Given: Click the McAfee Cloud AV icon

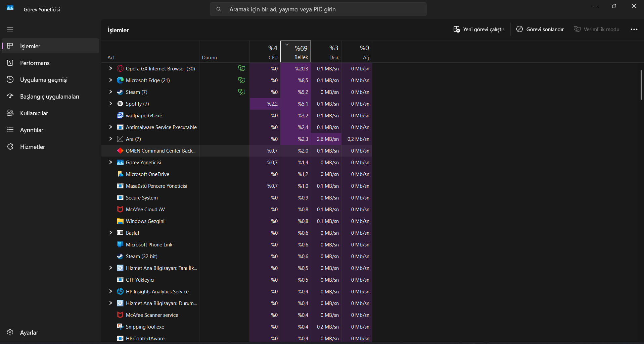Looking at the screenshot, I should pos(120,209).
